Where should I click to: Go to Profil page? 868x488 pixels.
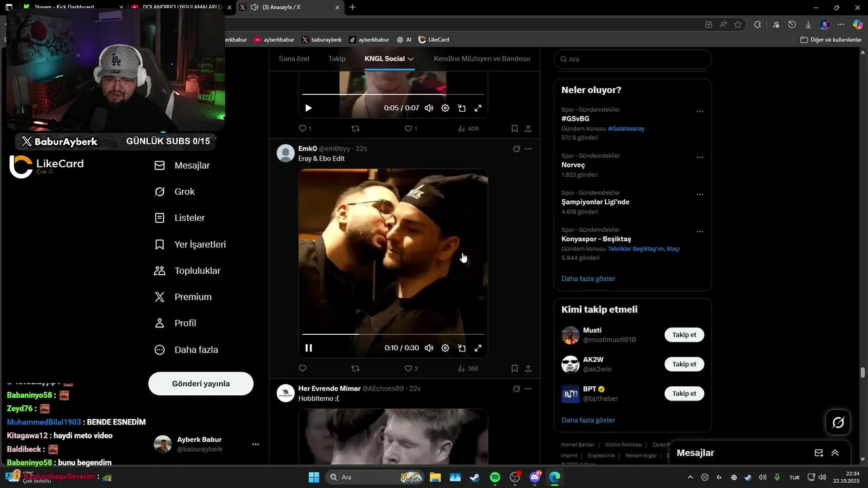(x=175, y=323)
